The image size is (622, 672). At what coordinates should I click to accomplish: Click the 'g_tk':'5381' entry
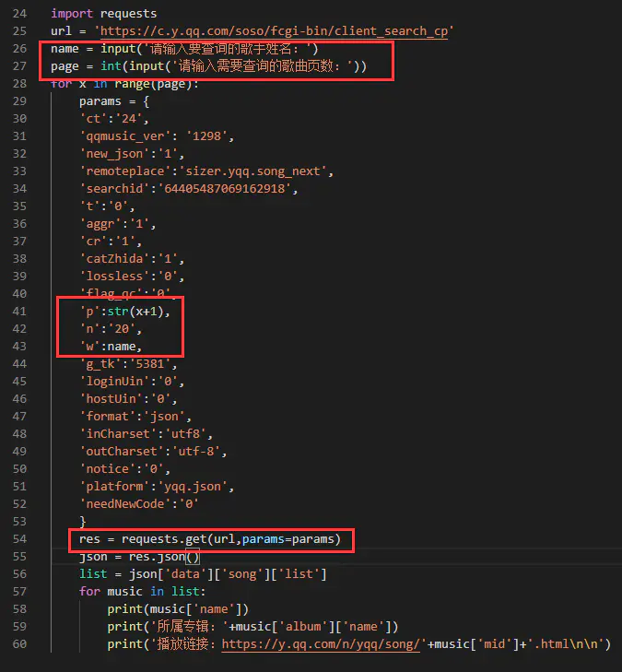[x=128, y=364]
